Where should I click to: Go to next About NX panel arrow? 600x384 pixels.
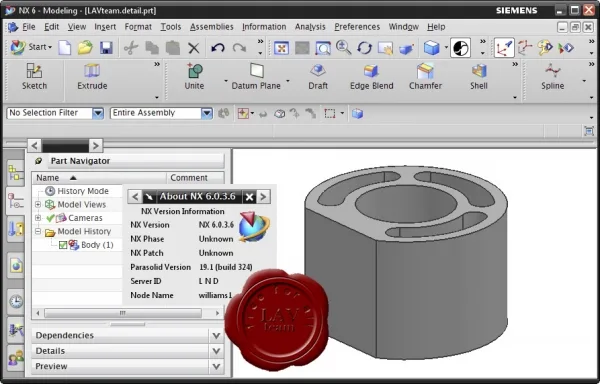pyautogui.click(x=263, y=197)
